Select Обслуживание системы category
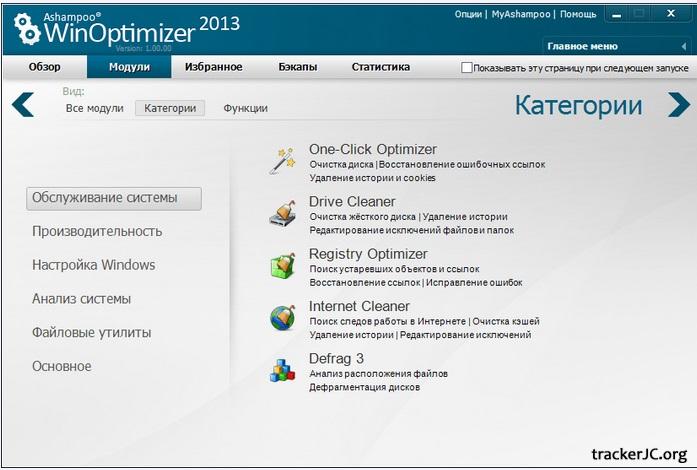This screenshot has height=470, width=697. click(114, 198)
